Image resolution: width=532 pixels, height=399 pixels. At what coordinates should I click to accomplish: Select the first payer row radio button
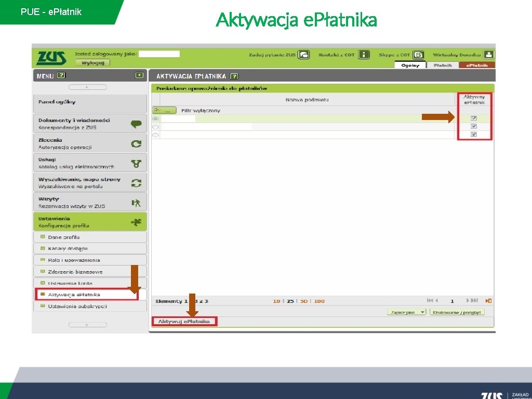tap(155, 118)
